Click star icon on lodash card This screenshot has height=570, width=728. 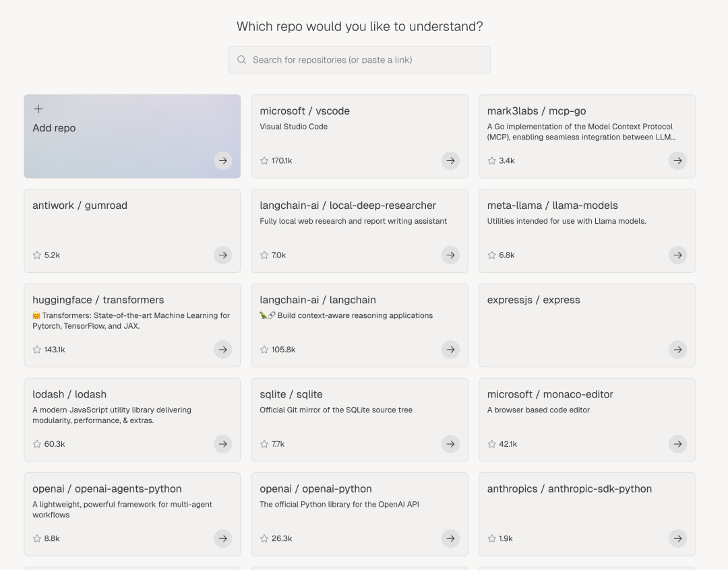click(37, 444)
